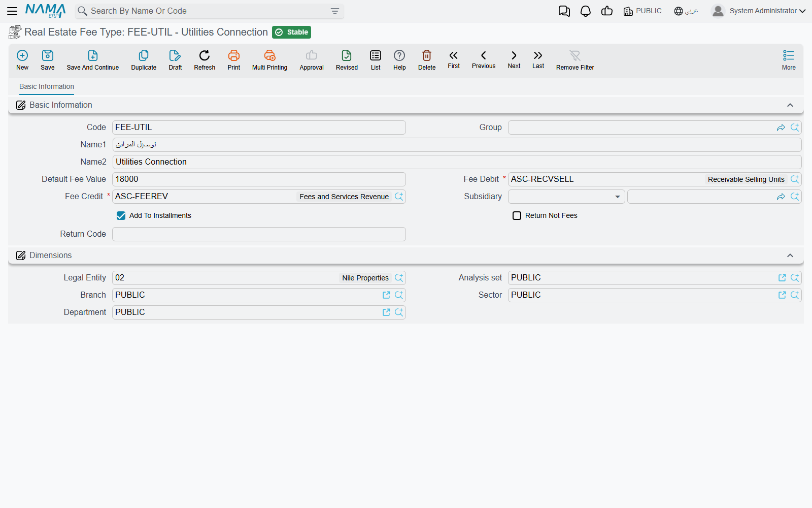Open the chat messages icon
The height and width of the screenshot is (508, 812).
pyautogui.click(x=564, y=11)
